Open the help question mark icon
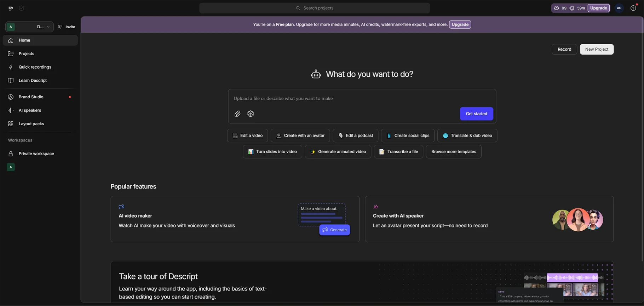Image resolution: width=644 pixels, height=306 pixels. pos(633,8)
